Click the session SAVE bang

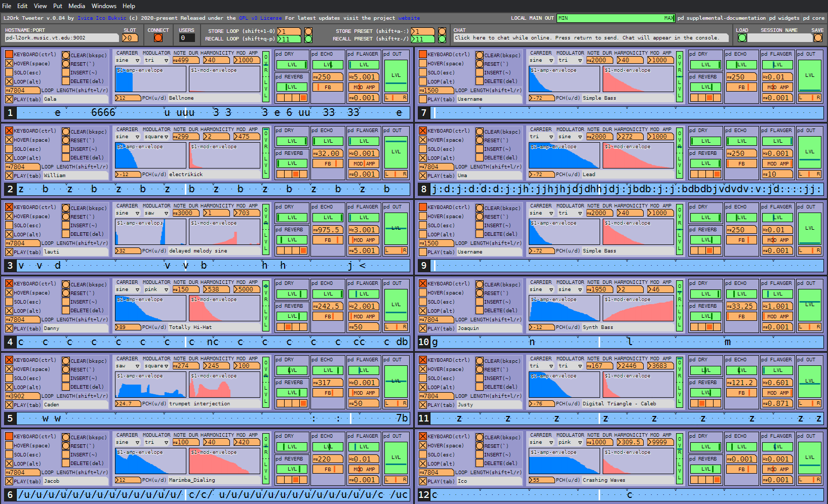coord(817,38)
